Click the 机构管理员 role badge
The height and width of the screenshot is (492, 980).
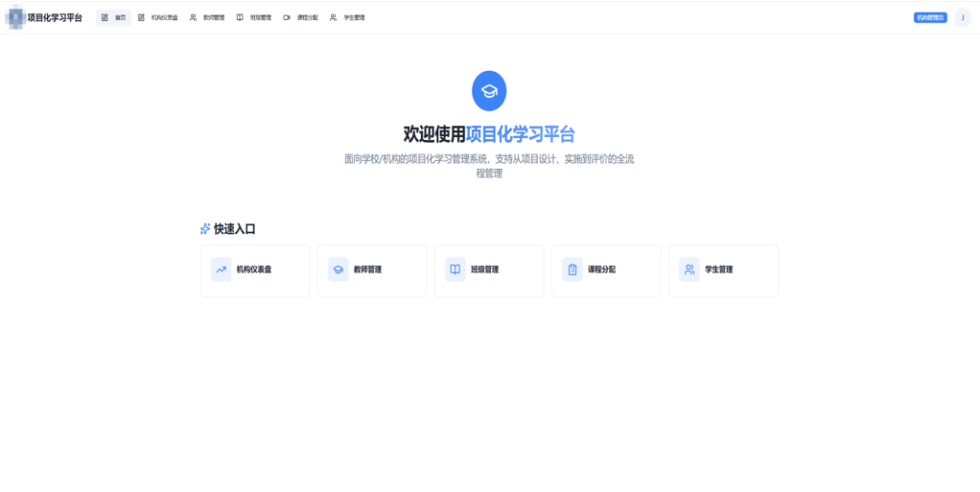(930, 17)
